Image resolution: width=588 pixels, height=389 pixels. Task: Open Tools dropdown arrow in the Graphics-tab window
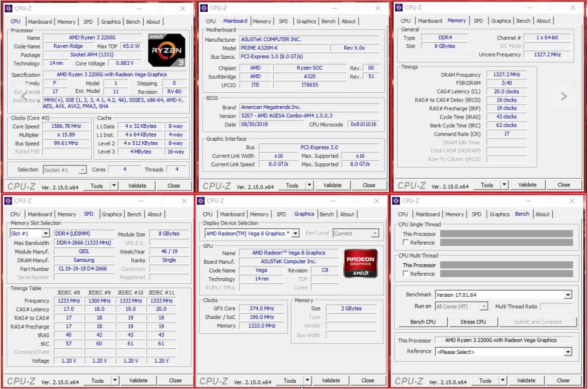tap(307, 380)
